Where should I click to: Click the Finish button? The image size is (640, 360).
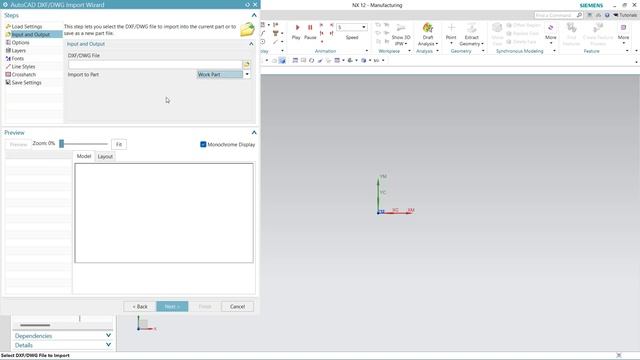205,307
